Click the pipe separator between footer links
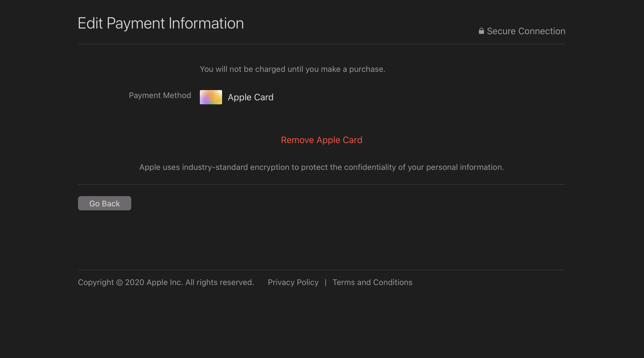The width and height of the screenshot is (644, 358). [325, 282]
